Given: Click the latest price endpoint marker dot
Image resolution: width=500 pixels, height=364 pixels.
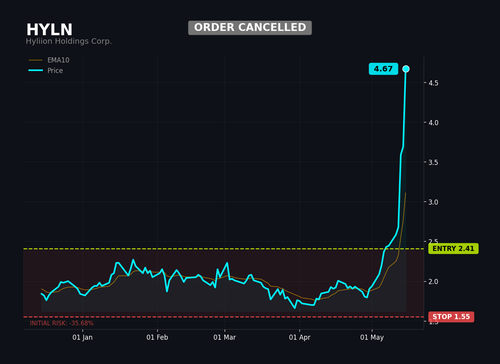Looking at the screenshot, I should click(x=406, y=69).
